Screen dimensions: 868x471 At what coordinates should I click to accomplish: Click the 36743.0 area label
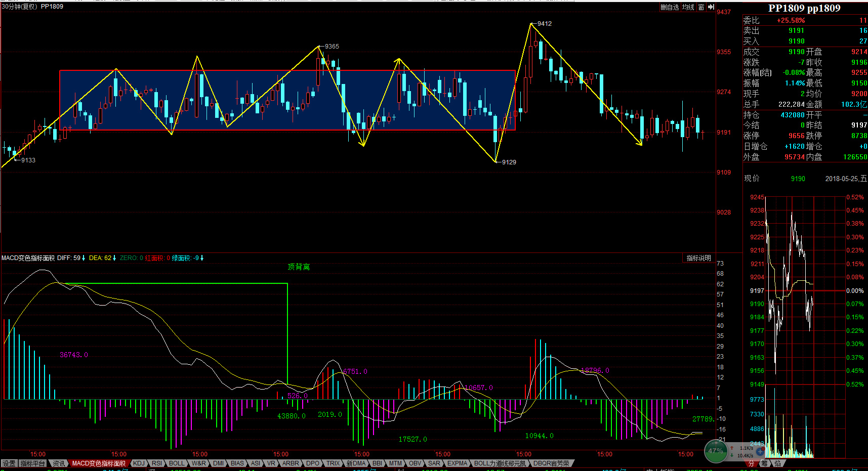pyautogui.click(x=74, y=355)
